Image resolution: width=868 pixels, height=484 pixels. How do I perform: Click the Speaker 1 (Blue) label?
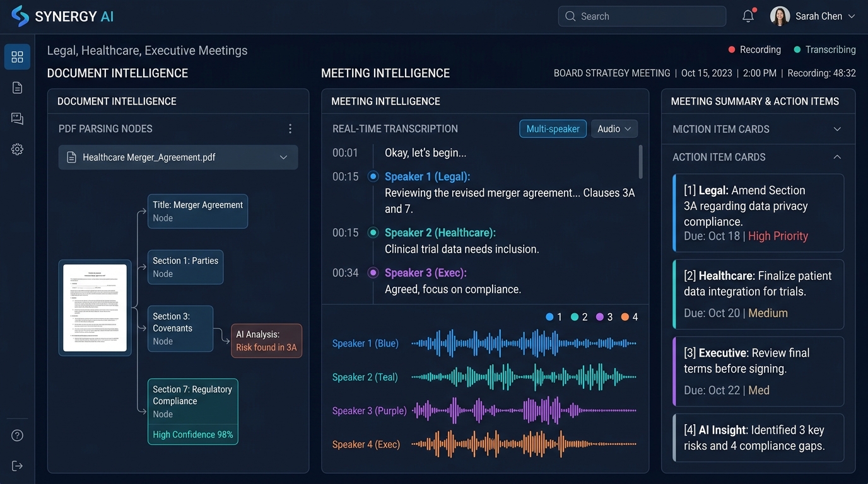[x=365, y=343]
